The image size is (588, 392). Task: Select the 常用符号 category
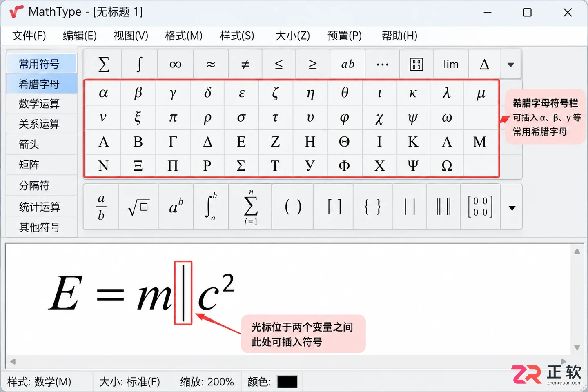point(42,64)
